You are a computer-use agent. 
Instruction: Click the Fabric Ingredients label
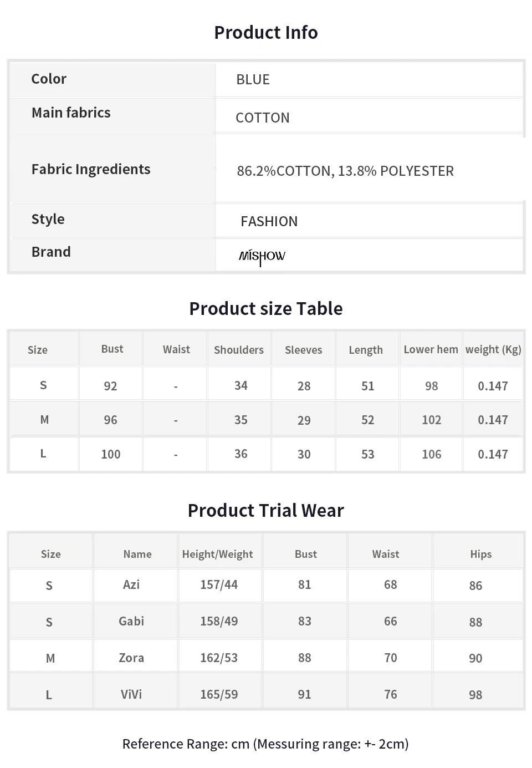91,169
